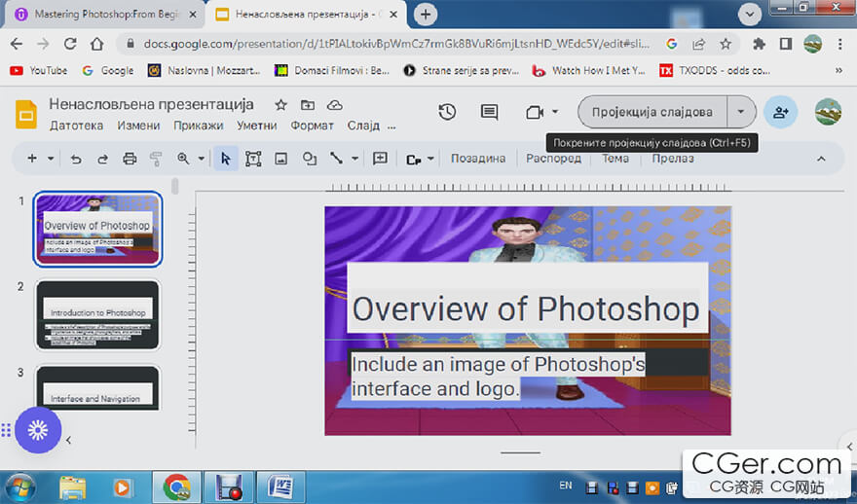This screenshot has height=504, width=857.
Task: Click the video camera meeting icon
Action: coord(534,112)
